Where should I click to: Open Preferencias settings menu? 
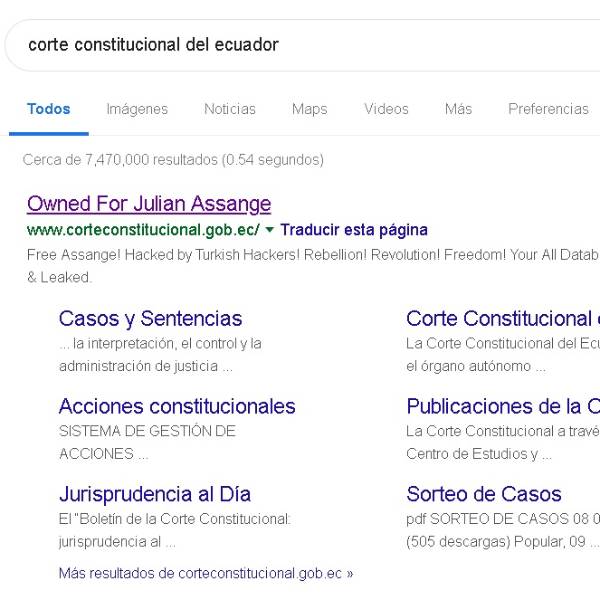[548, 109]
